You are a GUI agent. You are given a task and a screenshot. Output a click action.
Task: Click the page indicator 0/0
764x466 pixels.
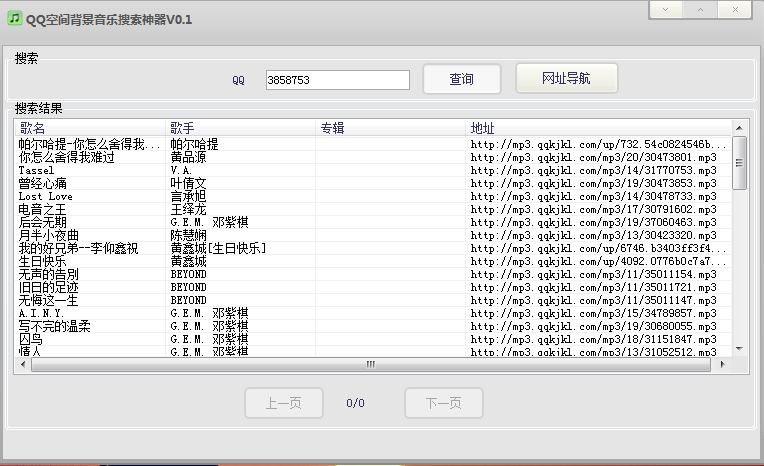tap(355, 403)
